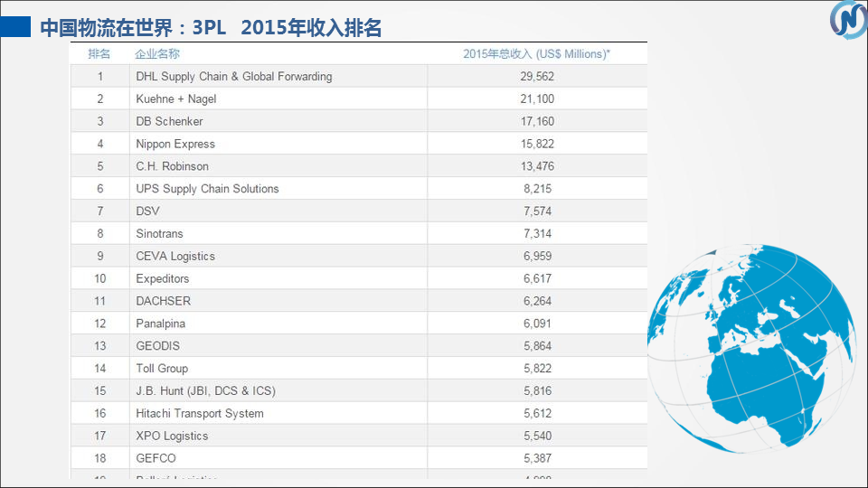Viewport: 868px width, 488px height.
Task: Click revenue value '15,822'
Action: point(537,144)
